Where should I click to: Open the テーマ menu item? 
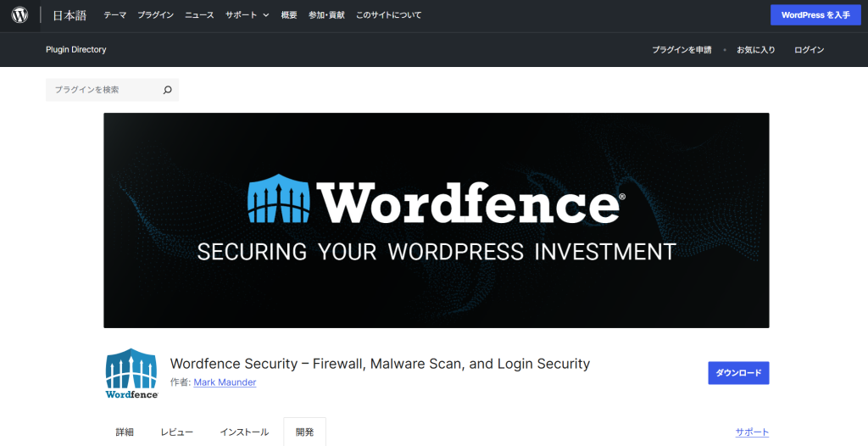(x=115, y=15)
